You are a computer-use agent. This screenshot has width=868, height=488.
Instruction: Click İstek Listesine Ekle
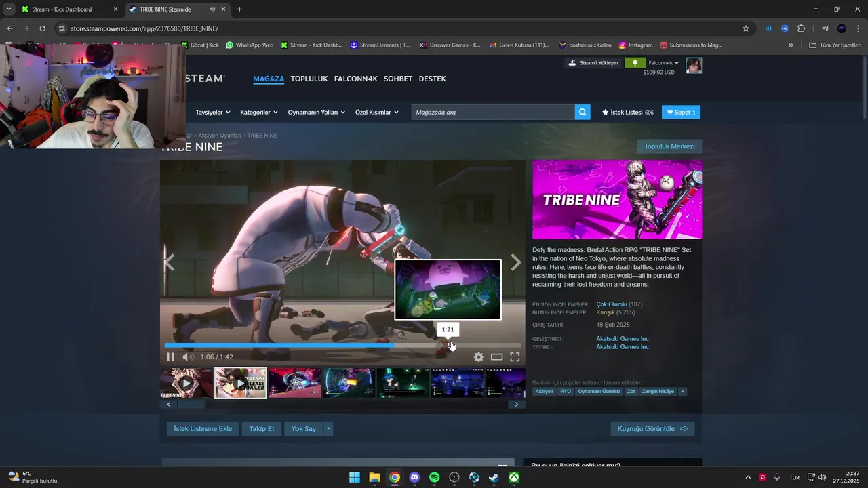pyautogui.click(x=203, y=428)
